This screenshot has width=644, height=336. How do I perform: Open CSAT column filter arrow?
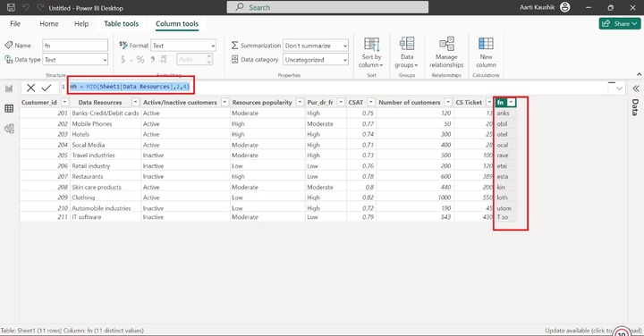tap(370, 102)
